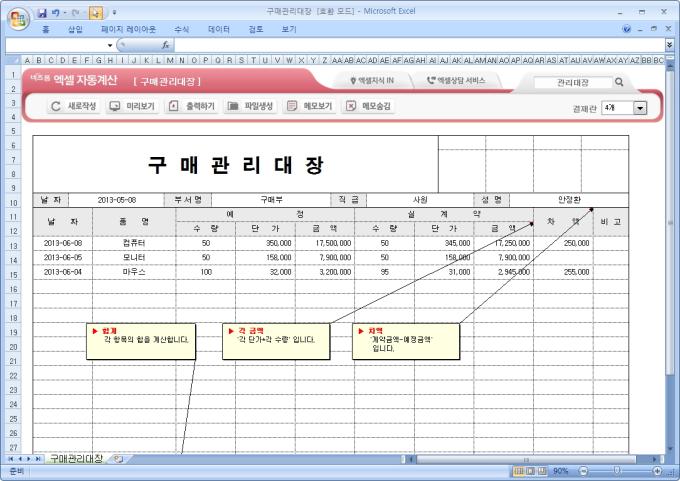Select the 345,000 unit price cell

tap(444, 243)
